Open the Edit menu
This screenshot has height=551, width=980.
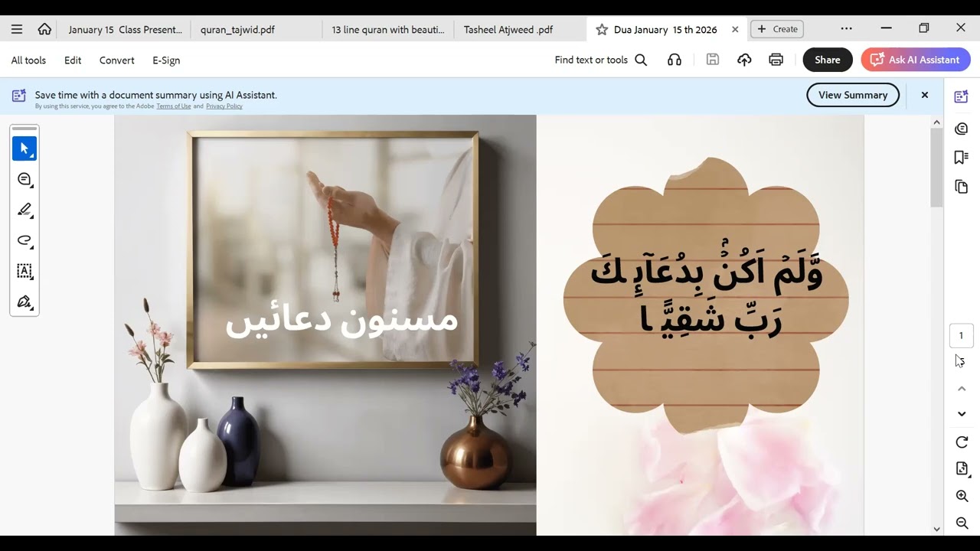click(x=73, y=60)
